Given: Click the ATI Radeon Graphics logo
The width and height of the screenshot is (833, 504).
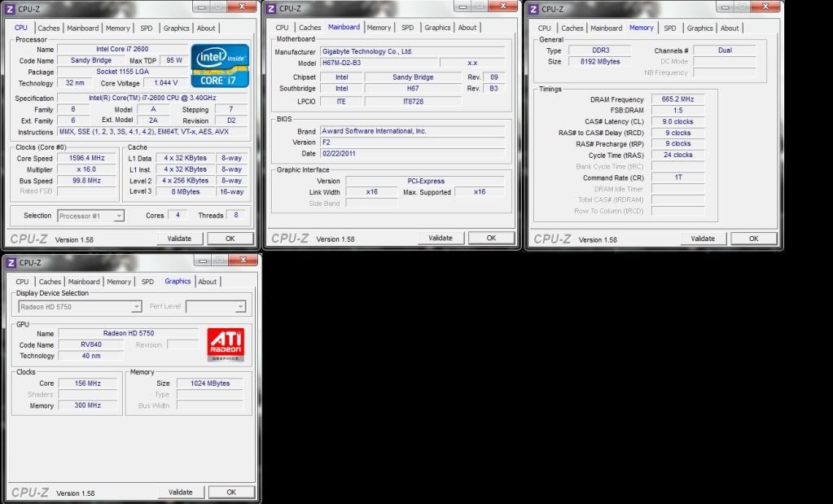Looking at the screenshot, I should [x=226, y=344].
